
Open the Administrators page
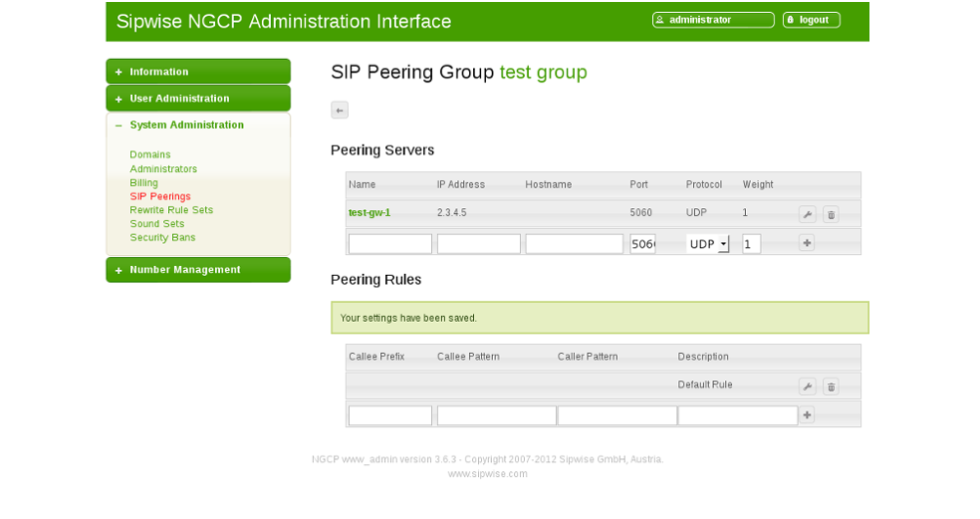click(163, 168)
